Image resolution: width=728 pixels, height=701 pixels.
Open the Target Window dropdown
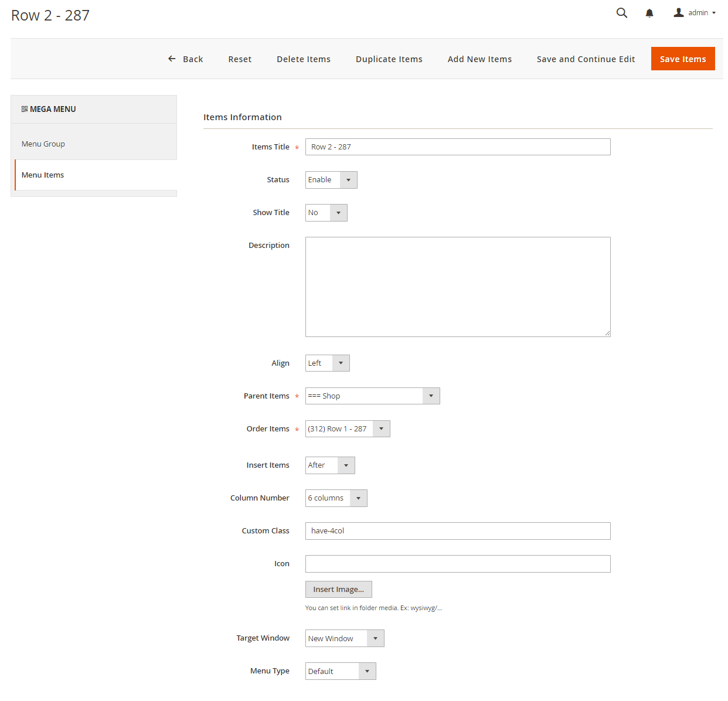click(345, 638)
